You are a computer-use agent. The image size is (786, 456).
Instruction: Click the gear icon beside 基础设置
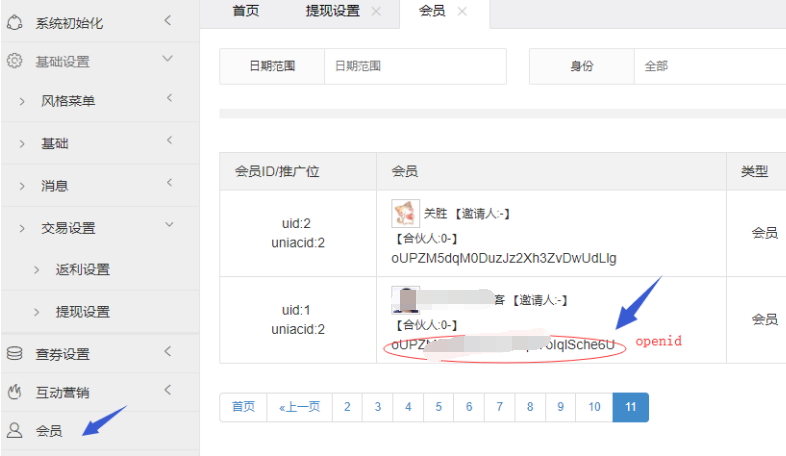pyautogui.click(x=15, y=61)
